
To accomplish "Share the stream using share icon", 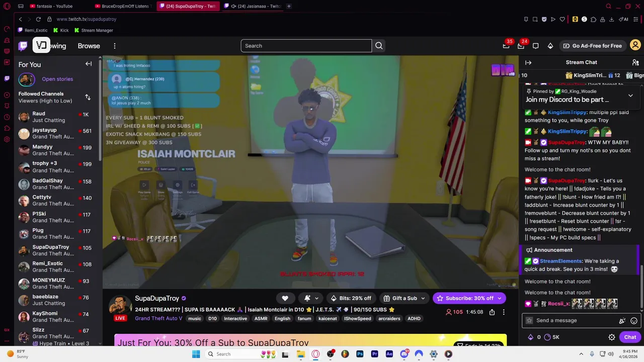I will click(492, 312).
